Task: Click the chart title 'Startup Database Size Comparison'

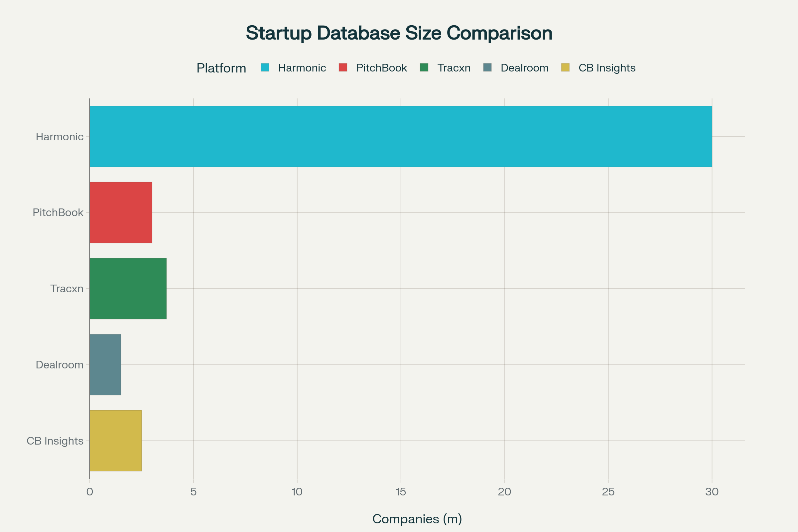Action: click(399, 33)
